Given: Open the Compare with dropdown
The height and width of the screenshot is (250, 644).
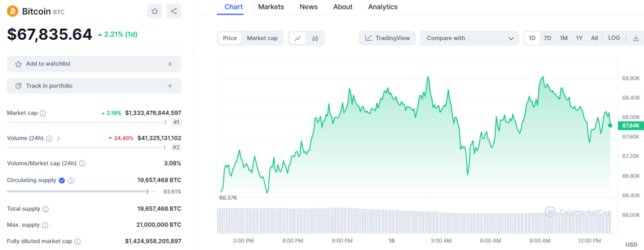Looking at the screenshot, I should click(469, 38).
